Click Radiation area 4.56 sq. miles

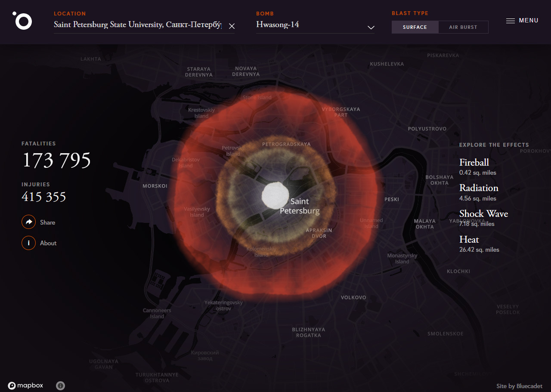point(478,198)
